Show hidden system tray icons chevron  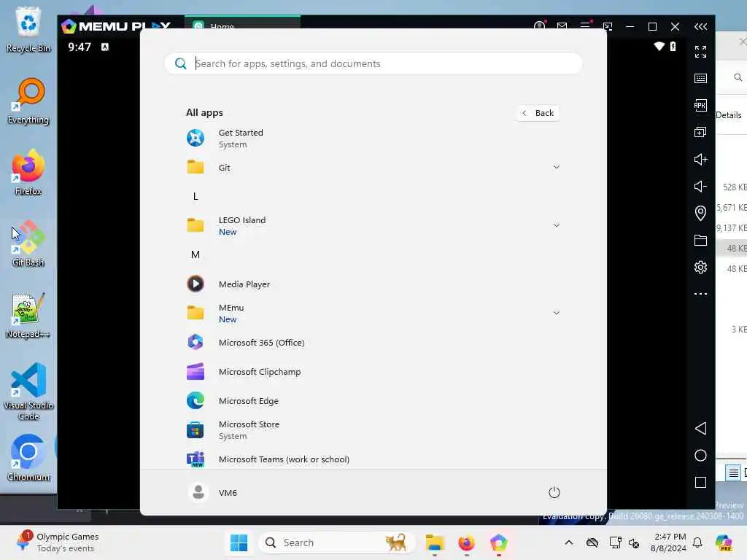[x=569, y=542]
